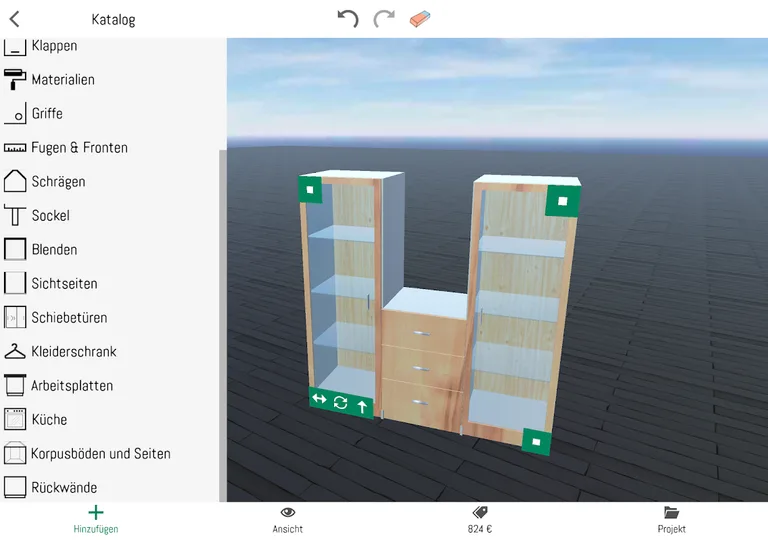Click the Schiebetüren sliding door icon

[15, 318]
